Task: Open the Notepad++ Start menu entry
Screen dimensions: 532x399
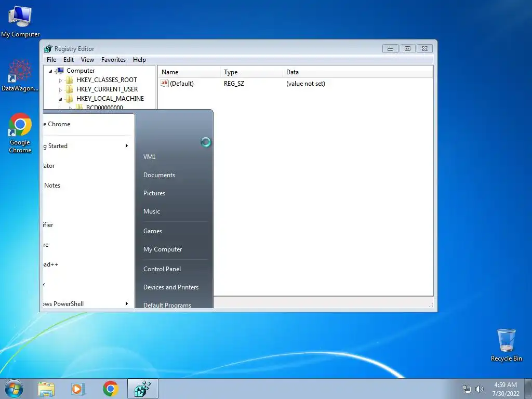Action: point(88,264)
